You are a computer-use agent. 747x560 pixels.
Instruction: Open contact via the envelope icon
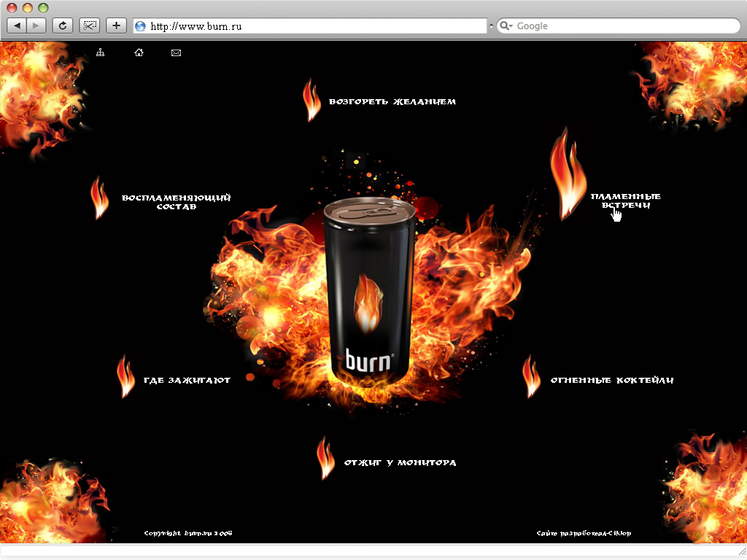[x=175, y=52]
